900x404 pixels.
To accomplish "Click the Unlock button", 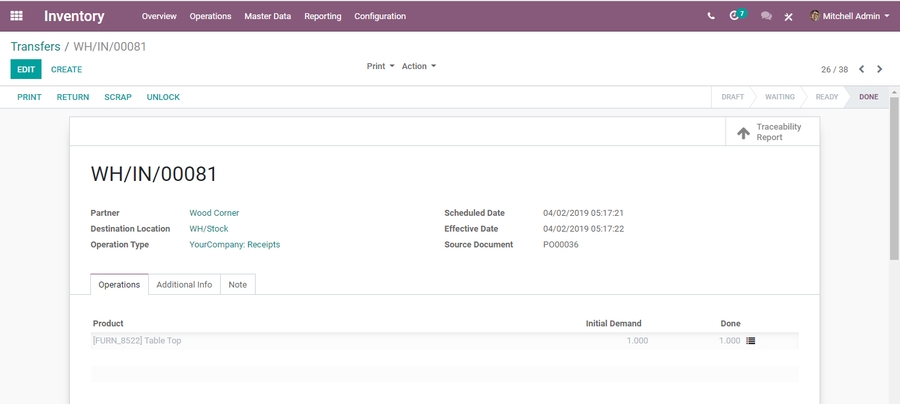I will tap(163, 97).
